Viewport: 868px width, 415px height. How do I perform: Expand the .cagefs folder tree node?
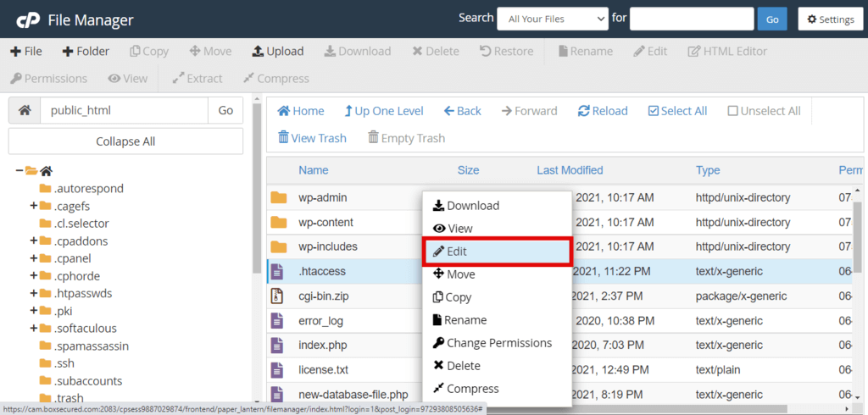34,206
